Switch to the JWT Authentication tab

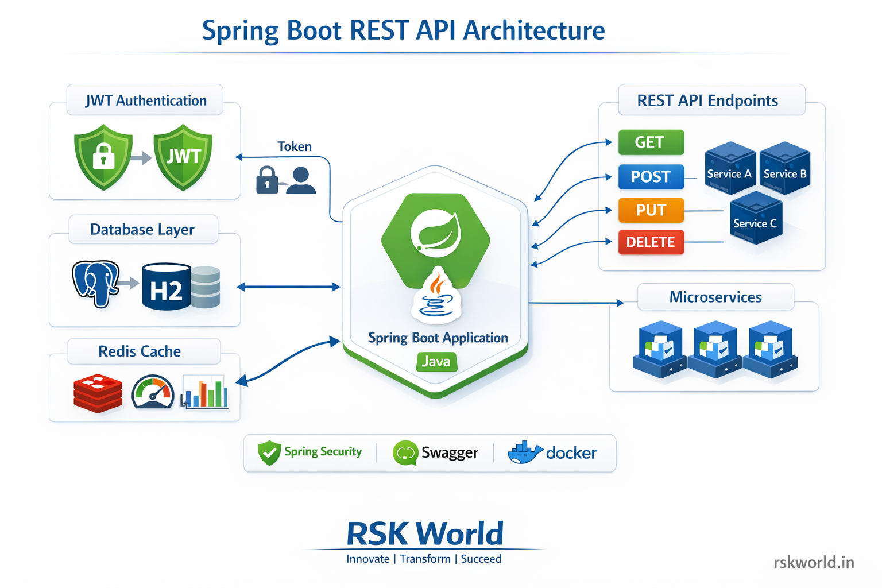point(145,100)
